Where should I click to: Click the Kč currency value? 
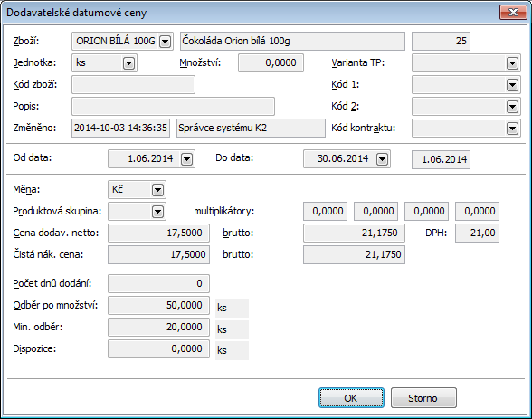118,189
